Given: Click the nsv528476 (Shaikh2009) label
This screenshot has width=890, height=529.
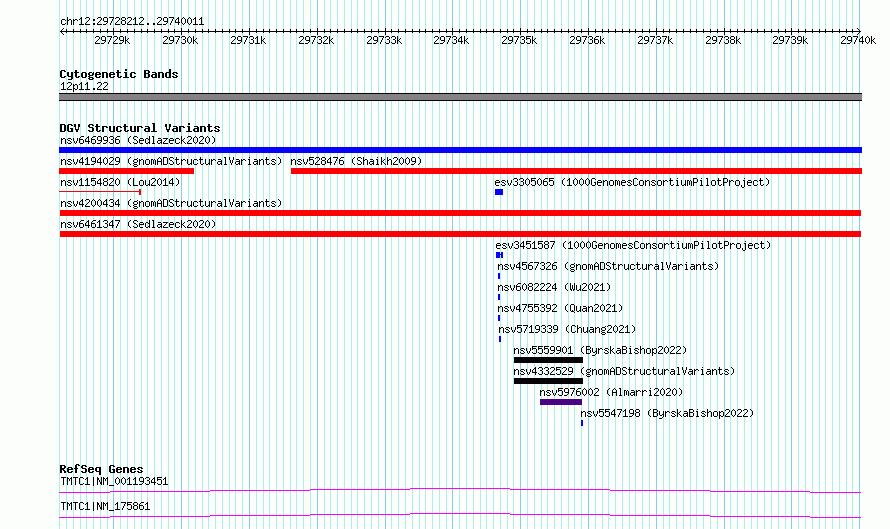Looking at the screenshot, I should point(356,161).
